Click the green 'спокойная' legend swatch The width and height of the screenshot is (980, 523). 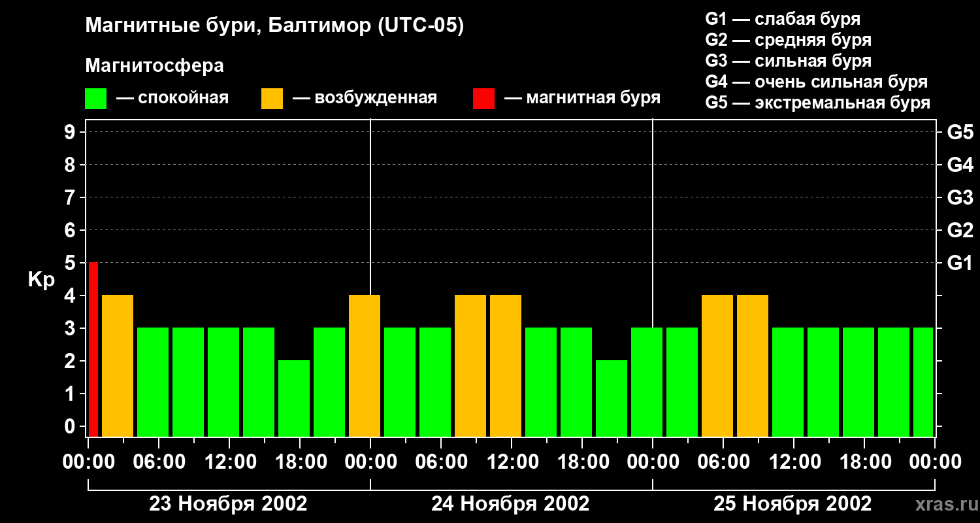95,99
